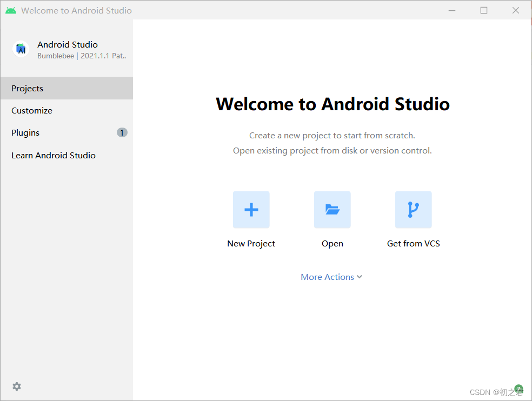Select Plugins in the sidebar
Screen dimensions: 532x401
[25, 132]
